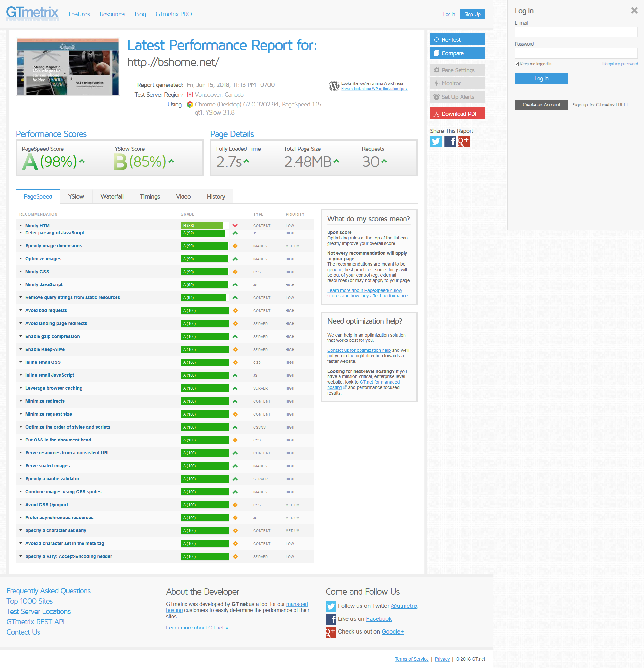644x668 pixels.
Task: Click the Requests trend arrow
Action: [384, 161]
